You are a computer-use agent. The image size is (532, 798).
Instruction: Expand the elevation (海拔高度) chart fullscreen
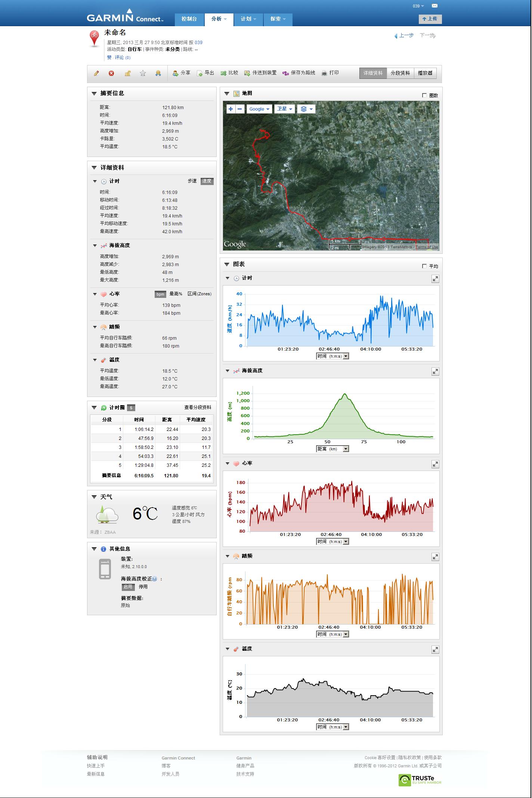[435, 372]
